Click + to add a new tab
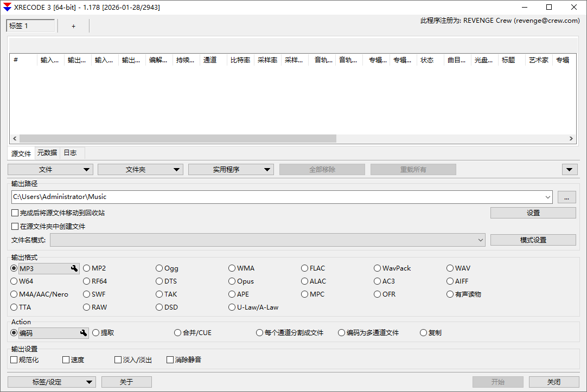This screenshot has width=587, height=392. pos(73,25)
